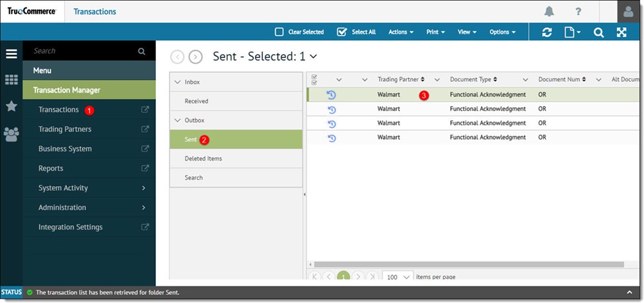Screen dimensions: 644x303
Task: Open Trading Partners in the menu
Action: (65, 129)
